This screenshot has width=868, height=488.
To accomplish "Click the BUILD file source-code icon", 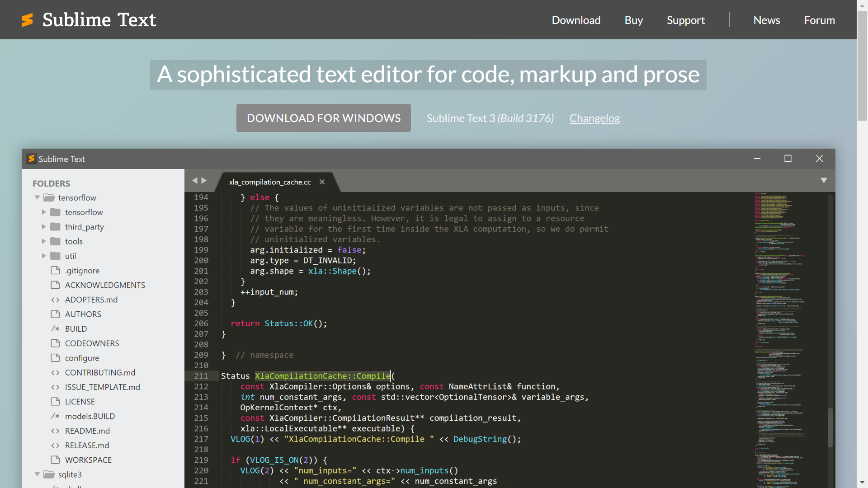I will pyautogui.click(x=55, y=328).
